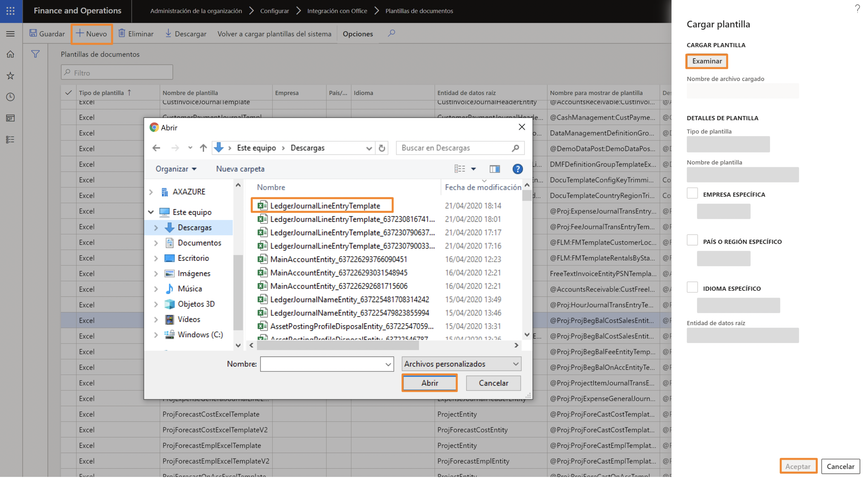Go back in the Abrir dialog
This screenshot has width=868, height=478.
pyautogui.click(x=156, y=148)
